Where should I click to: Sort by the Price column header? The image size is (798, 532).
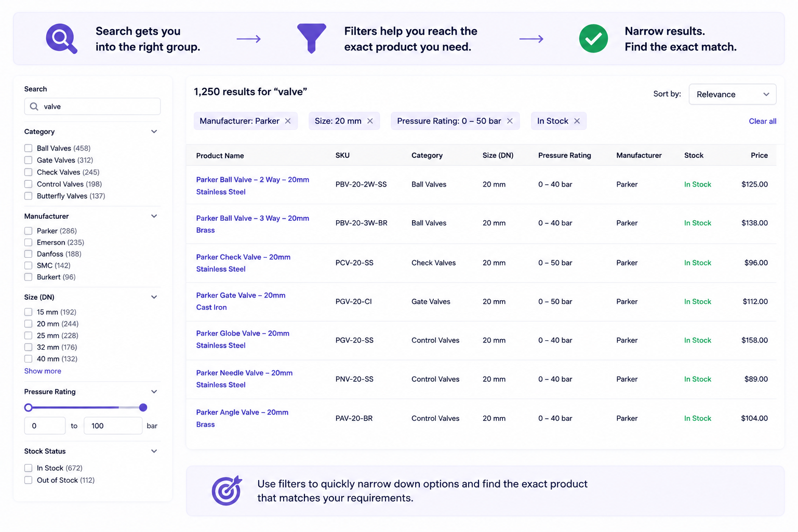[759, 155]
